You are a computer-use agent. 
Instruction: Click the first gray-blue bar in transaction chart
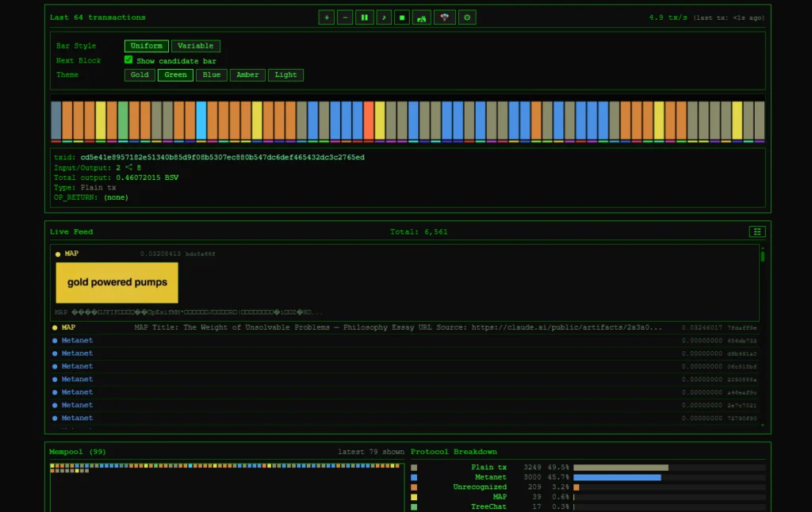coord(56,121)
